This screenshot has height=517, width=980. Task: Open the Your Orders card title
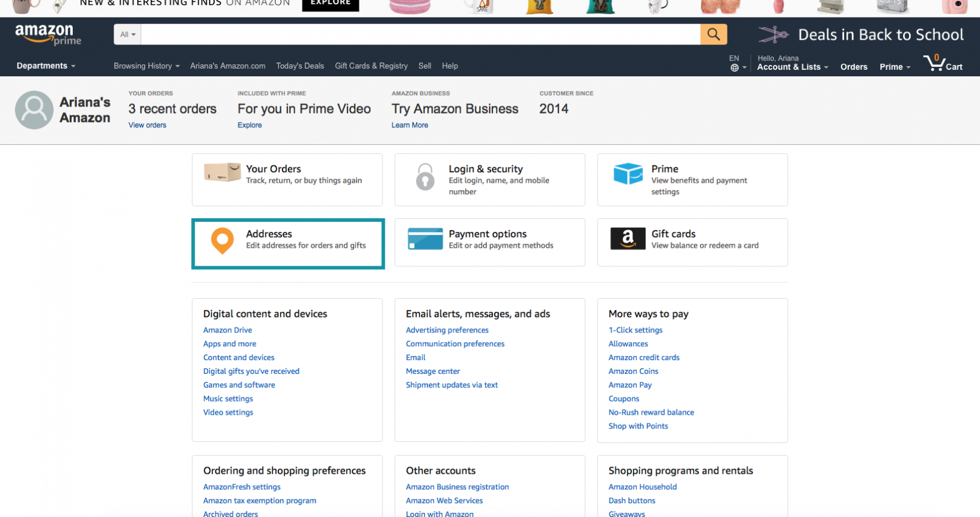[x=274, y=169]
